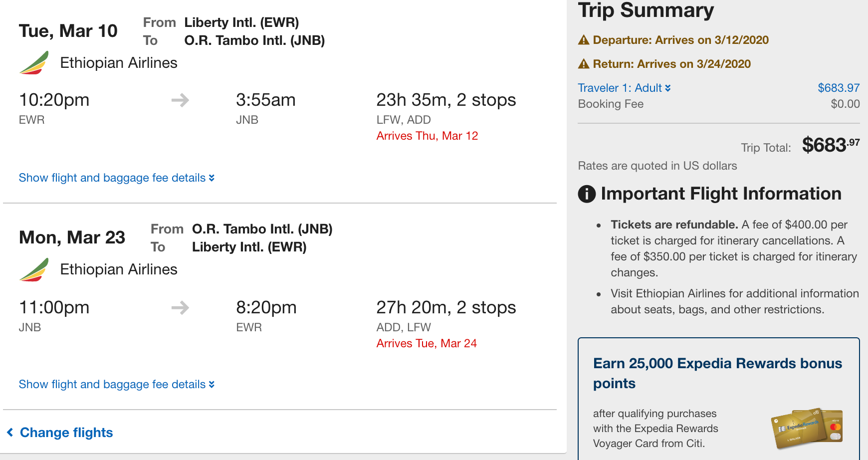Click the Expedia Rewards Voyager card image

(x=807, y=428)
